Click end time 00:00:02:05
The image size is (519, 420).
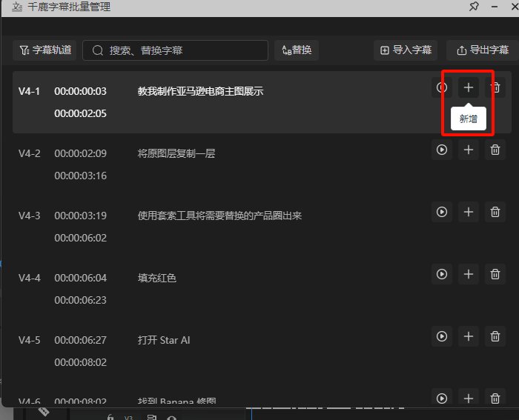(x=80, y=113)
